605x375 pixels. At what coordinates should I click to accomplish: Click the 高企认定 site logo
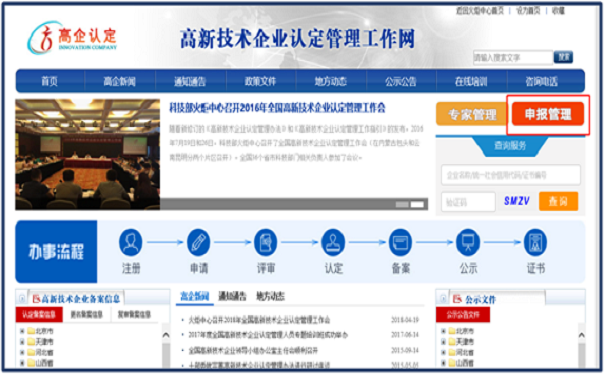(x=73, y=38)
